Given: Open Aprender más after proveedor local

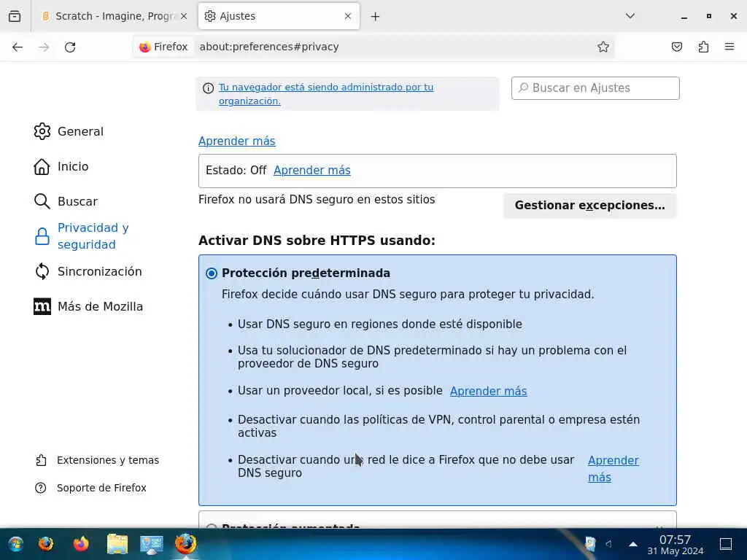Looking at the screenshot, I should click(488, 391).
